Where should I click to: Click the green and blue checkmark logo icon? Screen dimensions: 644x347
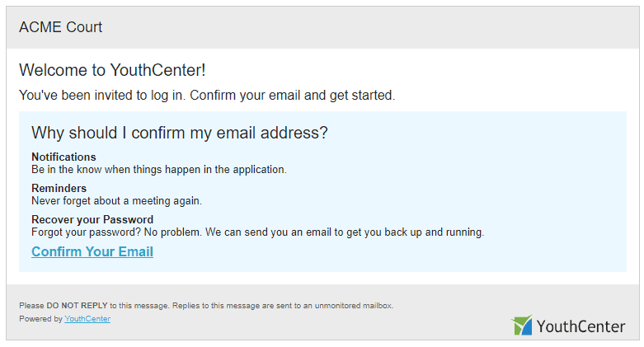[522, 326]
